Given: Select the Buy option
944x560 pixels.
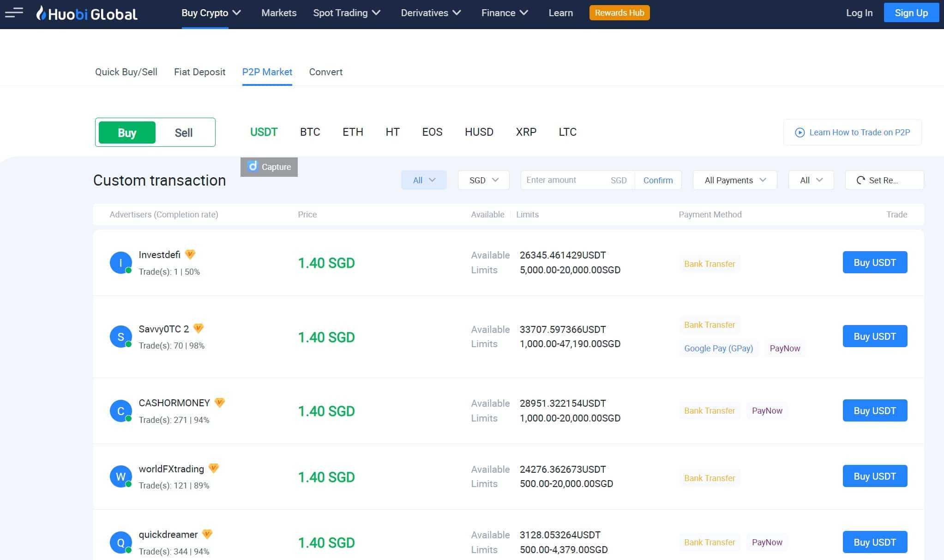Looking at the screenshot, I should coord(126,132).
